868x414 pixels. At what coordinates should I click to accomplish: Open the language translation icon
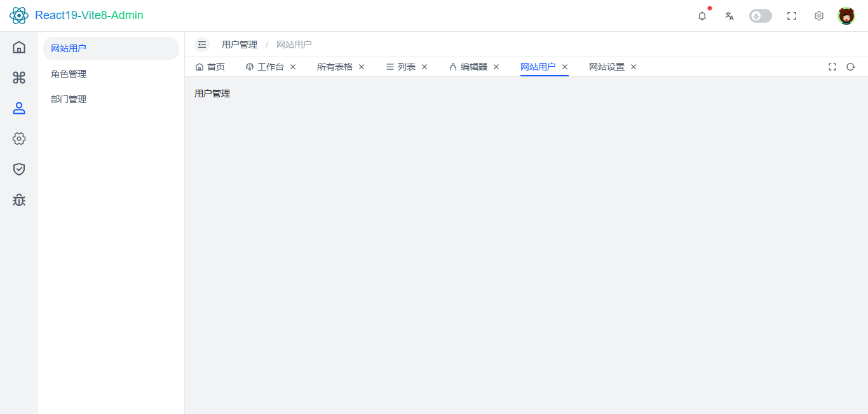coord(729,16)
